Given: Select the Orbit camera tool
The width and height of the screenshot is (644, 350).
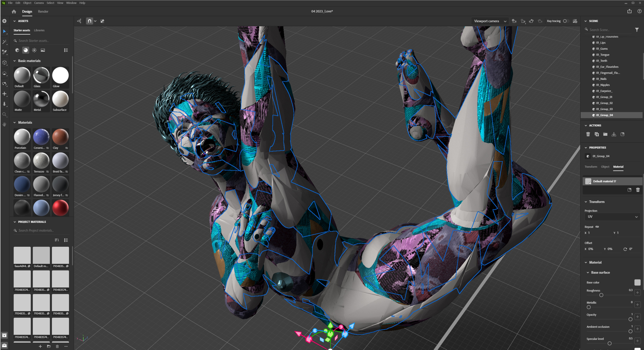Looking at the screenshot, I should [5, 84].
